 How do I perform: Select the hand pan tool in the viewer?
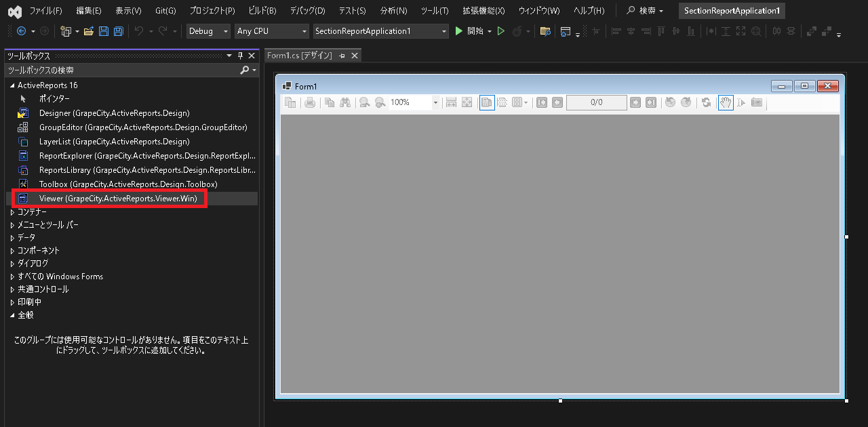[x=726, y=102]
